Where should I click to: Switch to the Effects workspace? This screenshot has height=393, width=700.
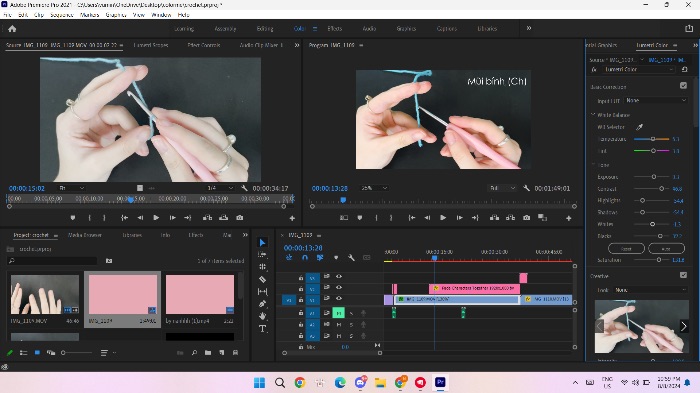pyautogui.click(x=334, y=29)
